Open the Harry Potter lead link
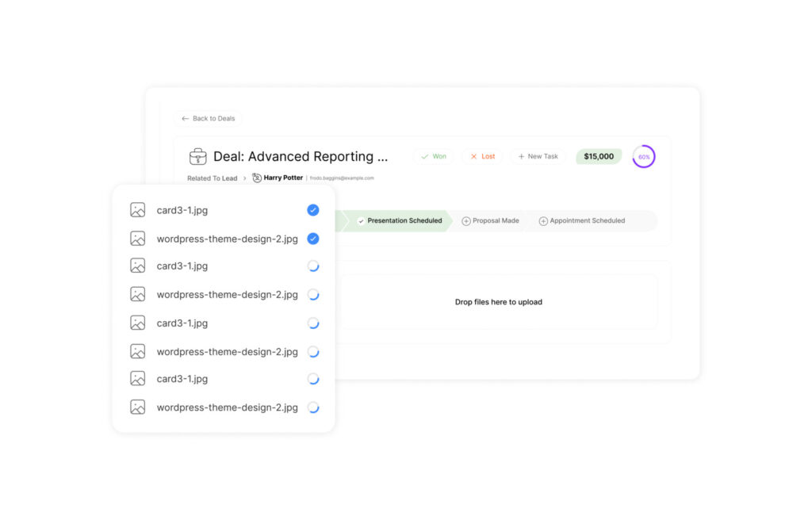This screenshot has height=520, width=812. coord(283,178)
